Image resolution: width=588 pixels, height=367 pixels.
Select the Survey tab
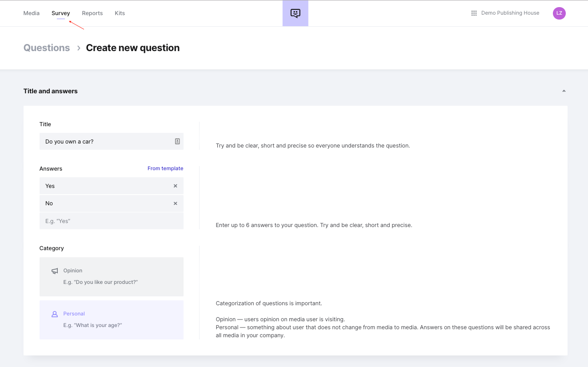[61, 13]
